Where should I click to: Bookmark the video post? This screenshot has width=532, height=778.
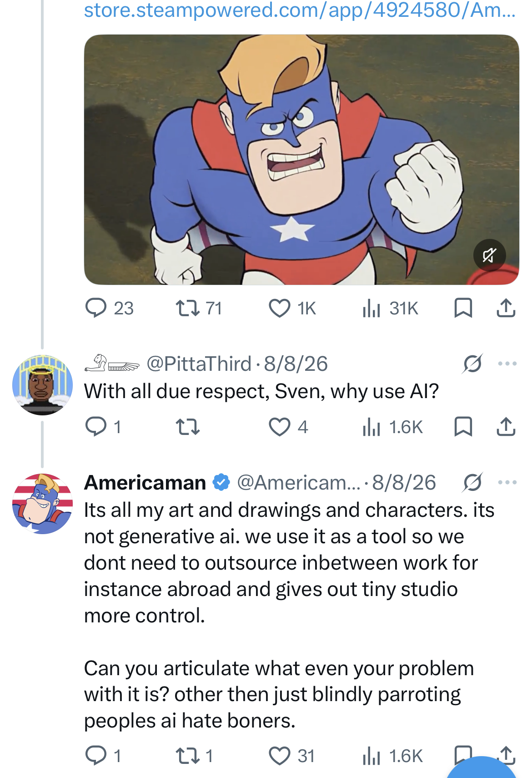coord(463,308)
